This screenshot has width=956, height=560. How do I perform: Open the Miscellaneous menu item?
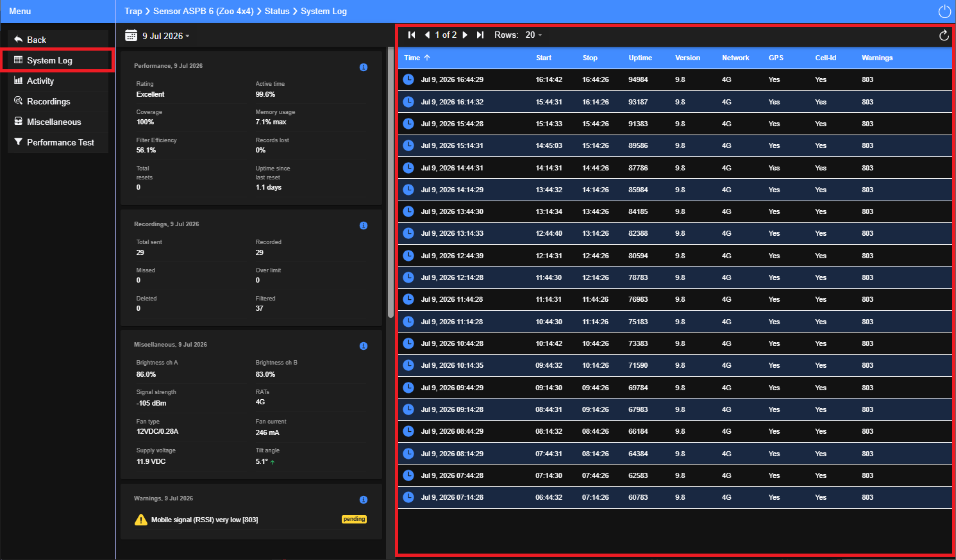coord(58,122)
